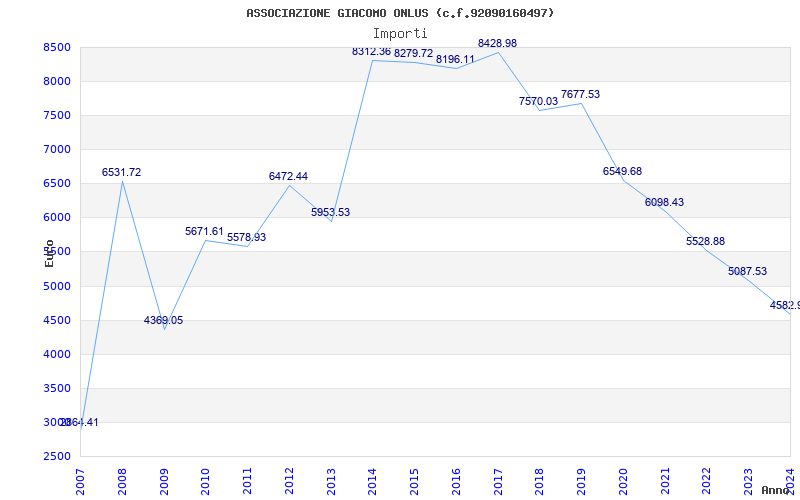The image size is (800, 500).
Task: Select the 8500 y-axis label
Action: (57, 47)
